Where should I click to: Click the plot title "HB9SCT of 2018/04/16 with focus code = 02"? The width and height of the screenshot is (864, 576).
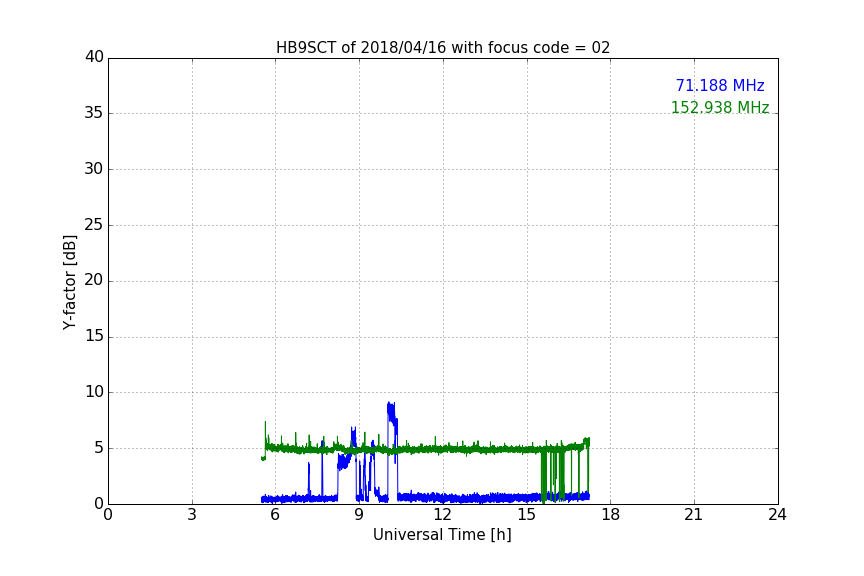tap(443, 47)
